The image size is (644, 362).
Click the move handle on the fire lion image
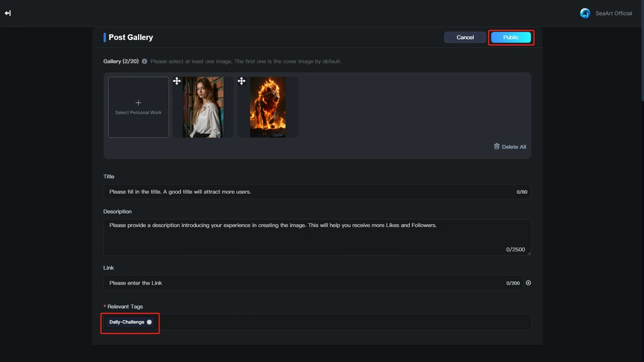coord(241,81)
